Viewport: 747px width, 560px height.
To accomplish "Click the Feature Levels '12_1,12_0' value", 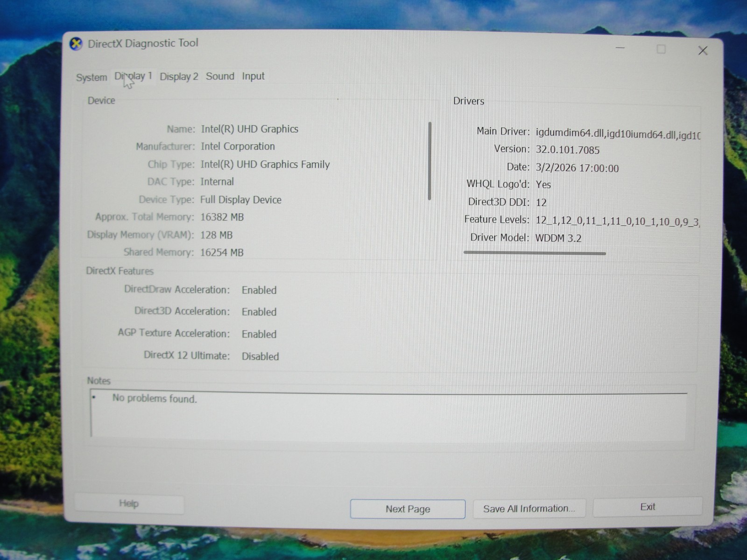I will (617, 221).
